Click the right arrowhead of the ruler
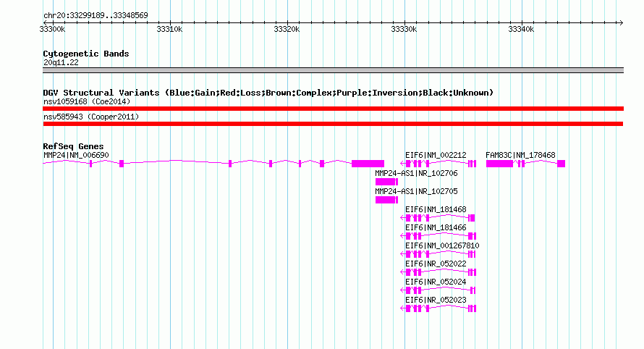This screenshot has width=644, height=349. click(x=621, y=22)
